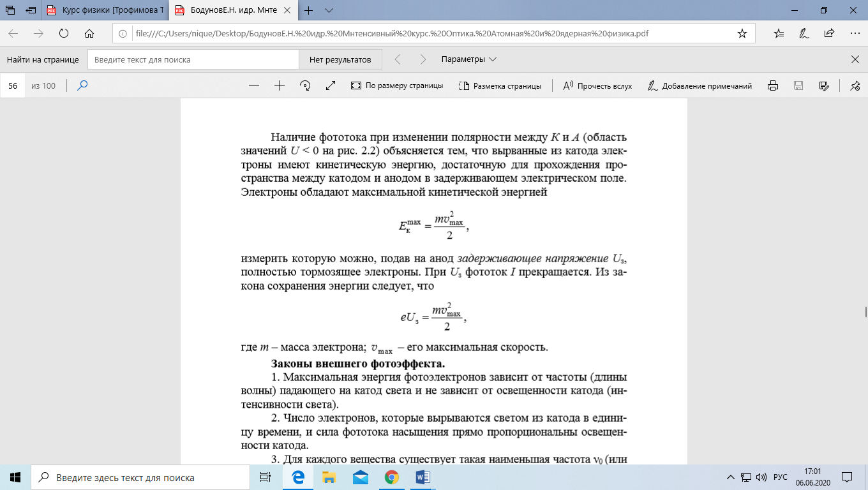The height and width of the screenshot is (490, 868).
Task: Close the БодуновЕ.Н. PDF tab
Action: tap(287, 10)
